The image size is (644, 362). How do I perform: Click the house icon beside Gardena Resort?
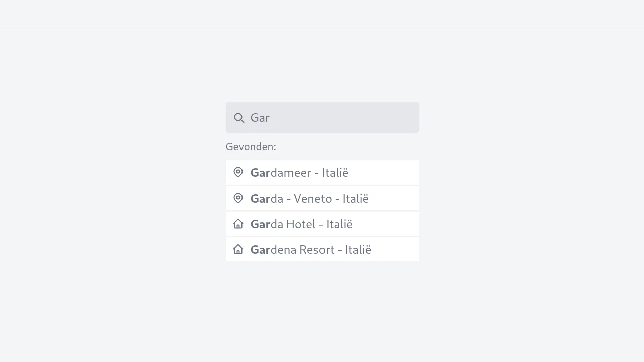238,249
